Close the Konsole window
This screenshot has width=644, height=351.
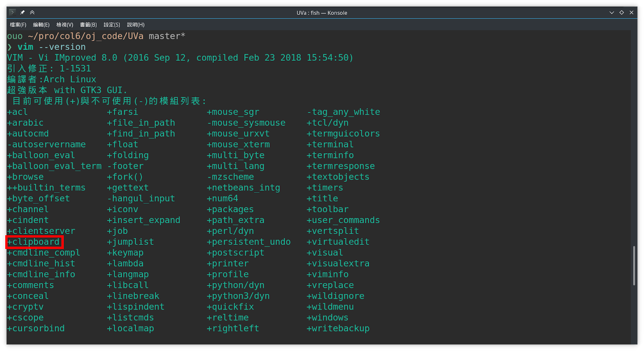coord(632,12)
